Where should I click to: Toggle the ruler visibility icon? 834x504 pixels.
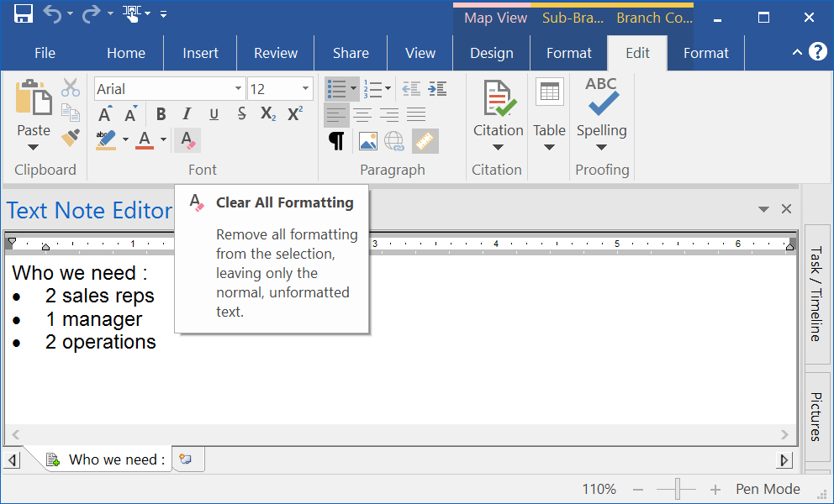pyautogui.click(x=425, y=139)
